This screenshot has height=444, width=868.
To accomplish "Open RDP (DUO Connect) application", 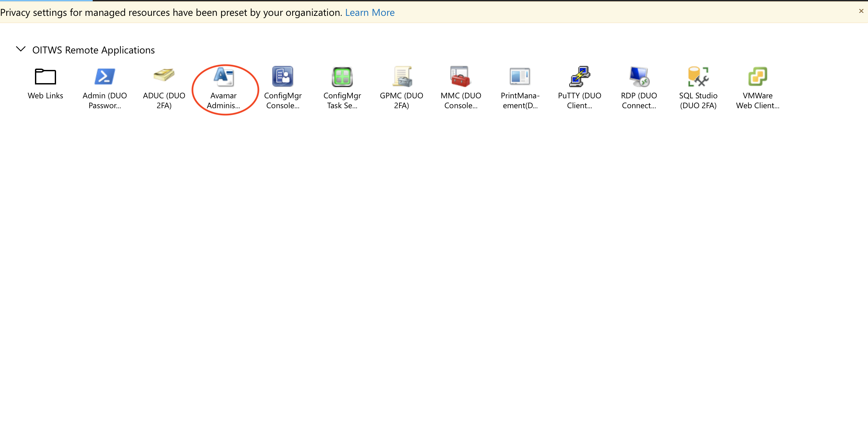I will [638, 77].
